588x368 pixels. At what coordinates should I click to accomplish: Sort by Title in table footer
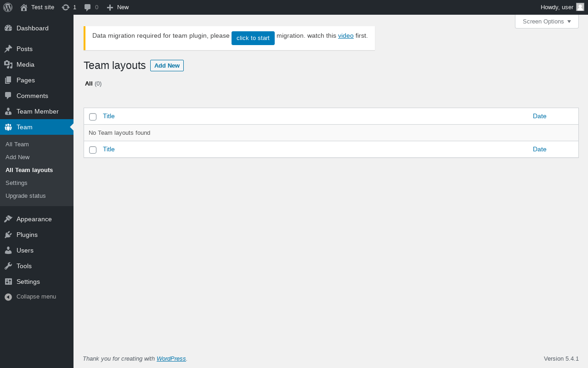tap(109, 149)
